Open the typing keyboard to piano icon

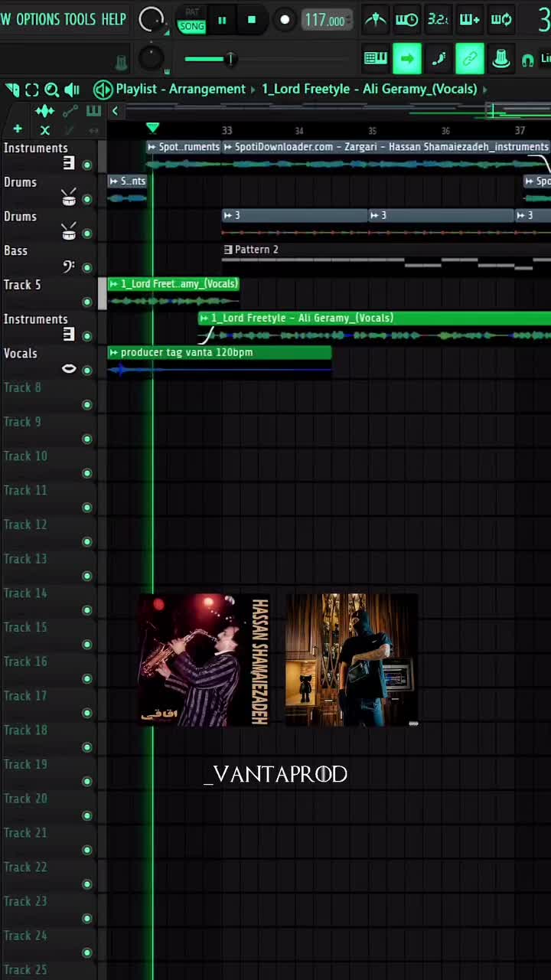pos(375,58)
